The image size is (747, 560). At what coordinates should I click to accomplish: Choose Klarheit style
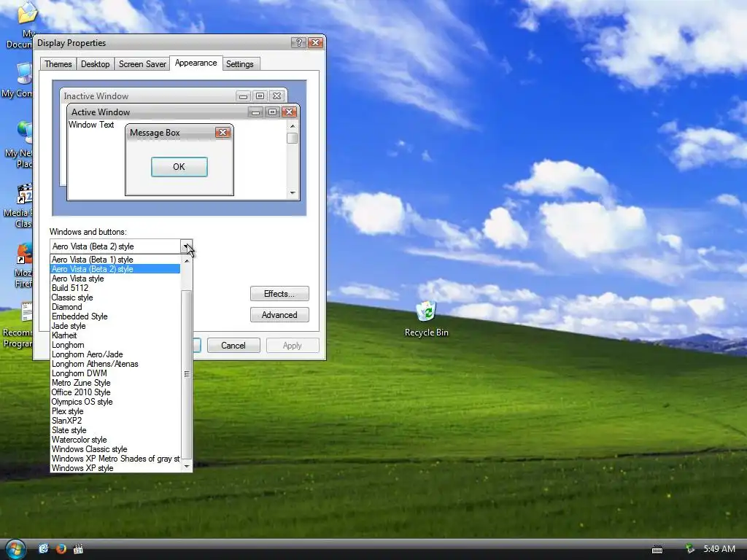pyautogui.click(x=115, y=335)
